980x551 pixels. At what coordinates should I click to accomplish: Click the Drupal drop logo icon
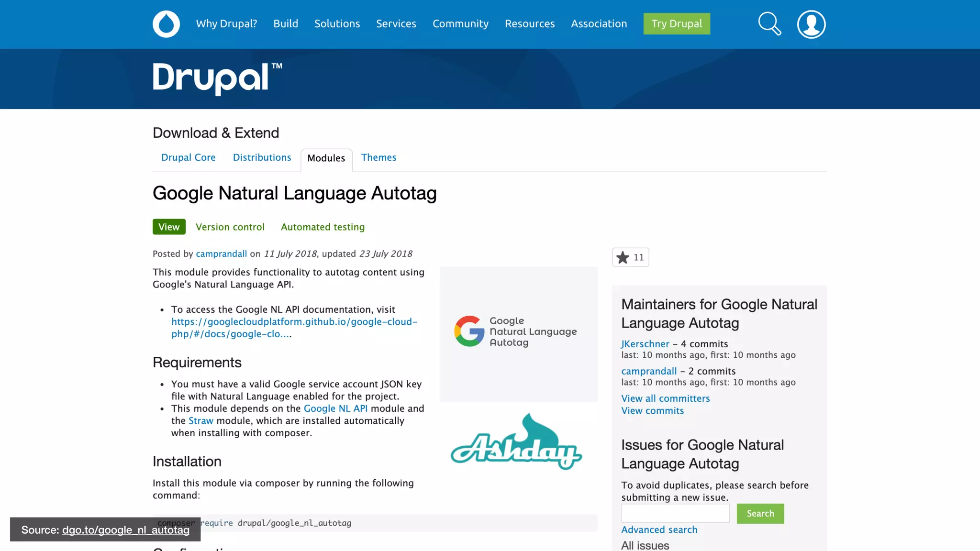pos(166,24)
